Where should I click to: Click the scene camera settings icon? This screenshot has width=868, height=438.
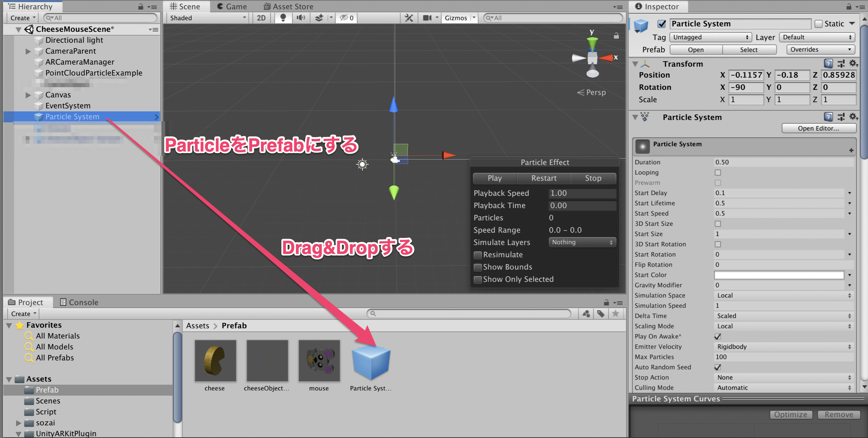click(x=427, y=18)
